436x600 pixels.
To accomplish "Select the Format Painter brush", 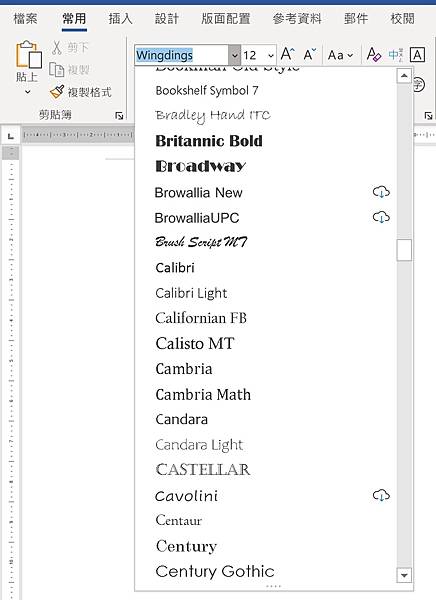I will [x=57, y=92].
